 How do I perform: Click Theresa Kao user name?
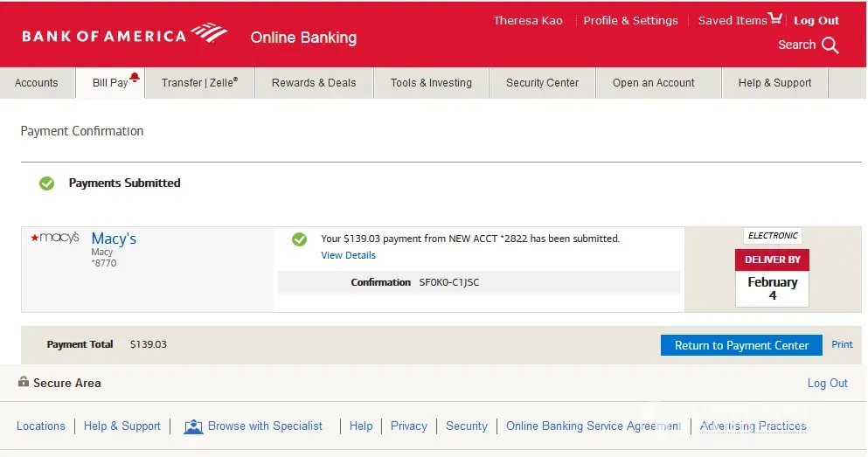528,20
